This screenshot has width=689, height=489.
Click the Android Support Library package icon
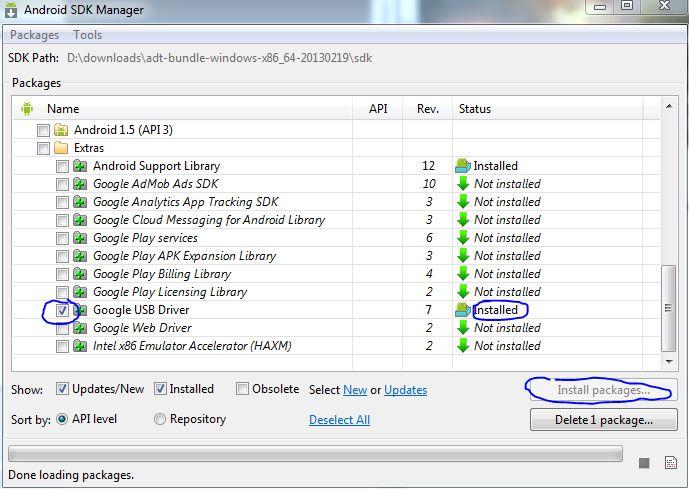click(80, 166)
